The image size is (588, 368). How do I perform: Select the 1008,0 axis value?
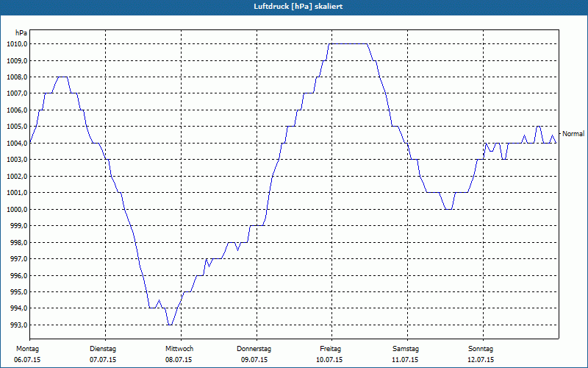(17, 77)
